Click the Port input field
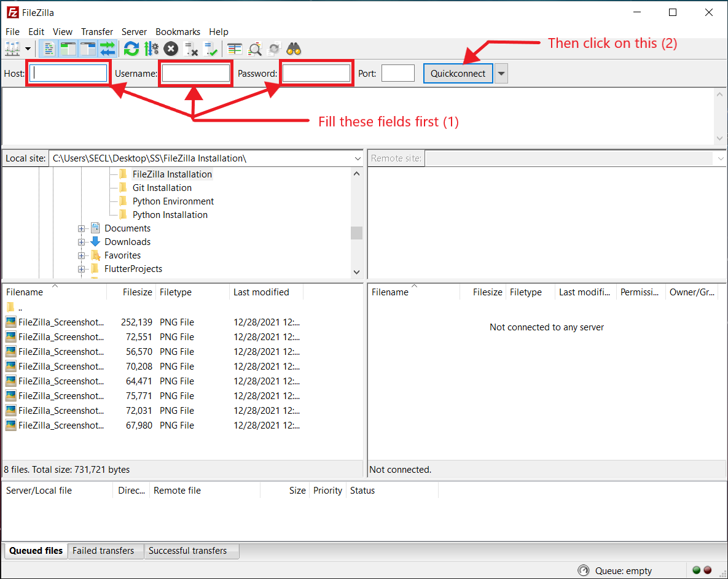The width and height of the screenshot is (728, 579). 398,73
